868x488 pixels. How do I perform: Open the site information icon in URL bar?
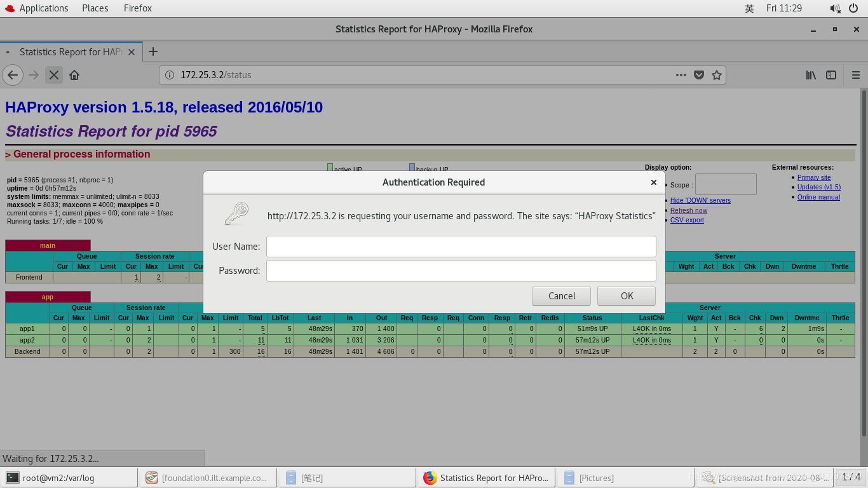click(x=170, y=75)
